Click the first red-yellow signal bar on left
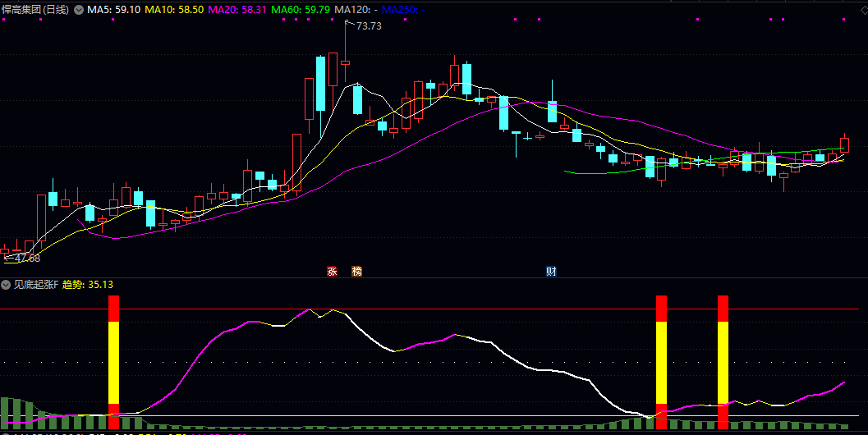Viewport: 868px width, 435px height. click(114, 361)
